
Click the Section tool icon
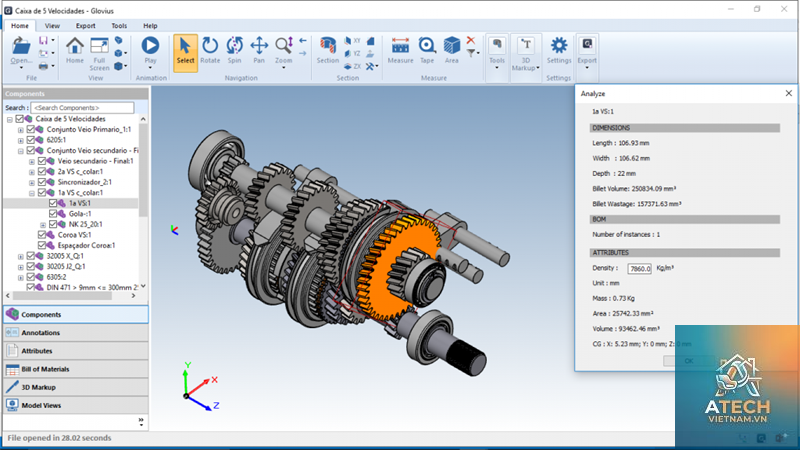point(328,45)
